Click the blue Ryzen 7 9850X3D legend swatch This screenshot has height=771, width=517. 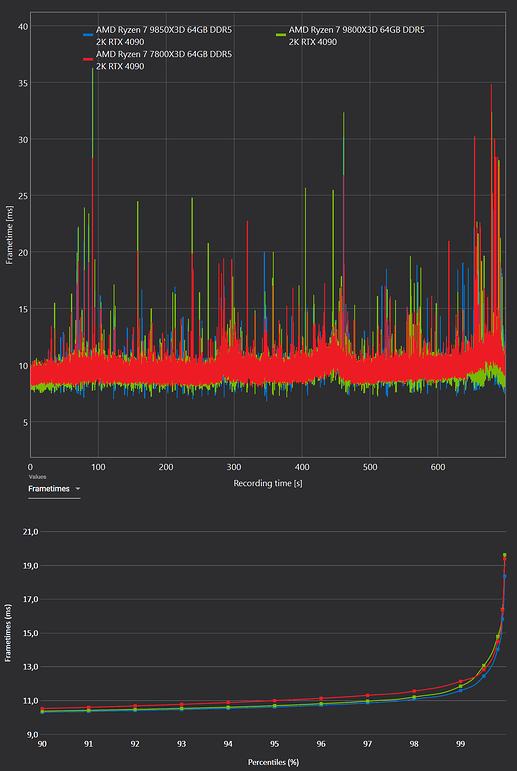tap(88, 35)
